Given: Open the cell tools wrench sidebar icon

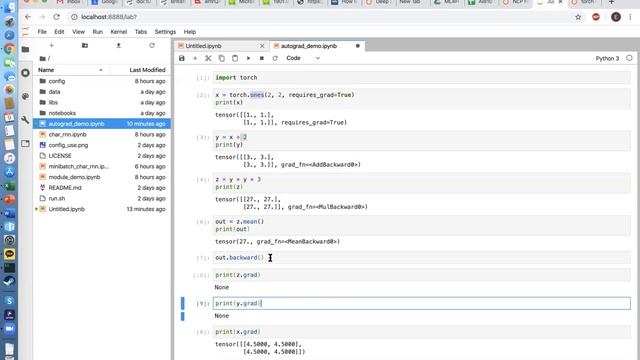Looking at the screenshot, I should [x=25, y=120].
